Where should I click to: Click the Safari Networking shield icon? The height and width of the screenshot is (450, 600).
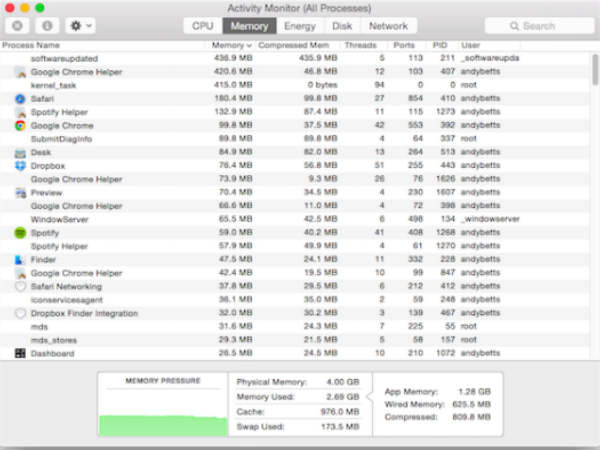tap(20, 287)
